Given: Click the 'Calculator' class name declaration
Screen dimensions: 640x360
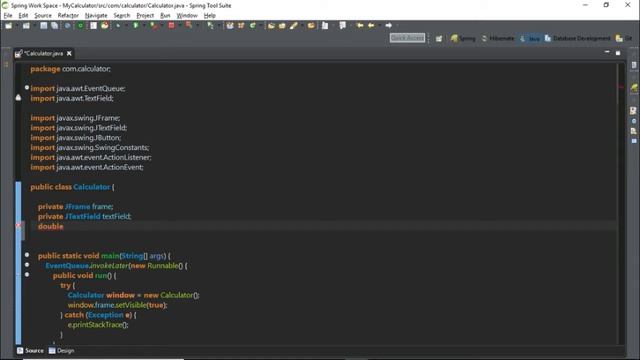Looking at the screenshot, I should [x=92, y=187].
